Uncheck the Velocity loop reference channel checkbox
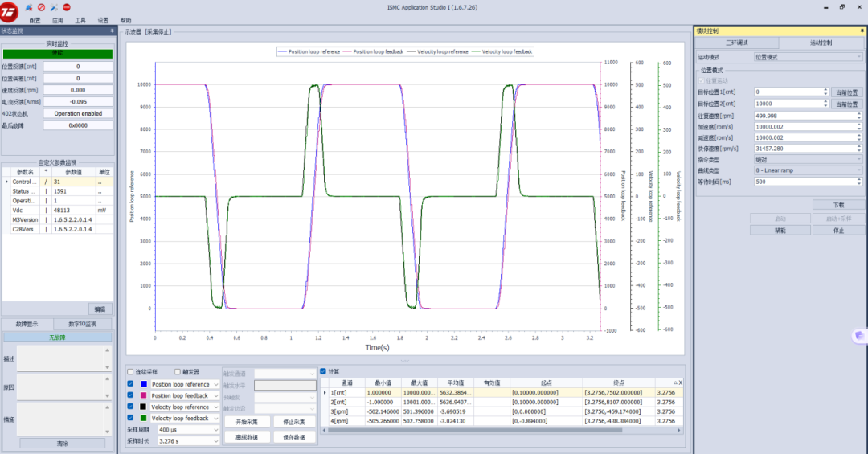The image size is (868, 454). (x=131, y=407)
